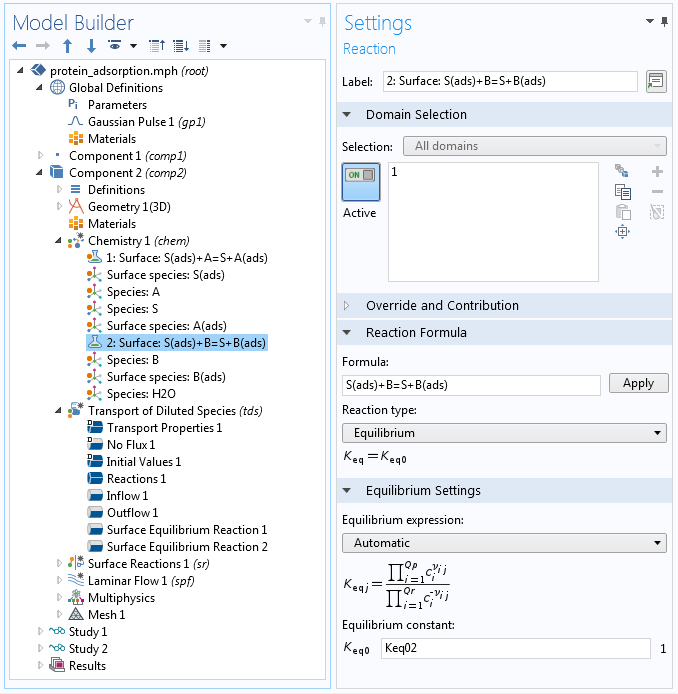Open the dropdown arrow next to tree layout icon

click(x=223, y=46)
